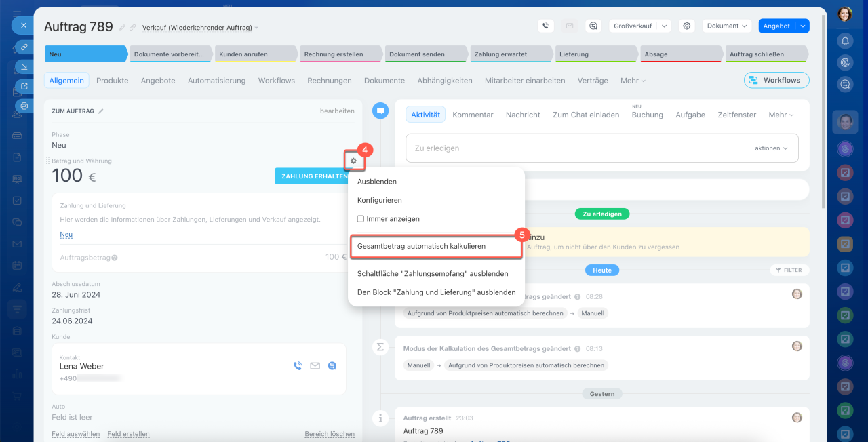Open the 'aktionen' dropdown in activity field
Screen dimensions: 868x442
pos(771,148)
